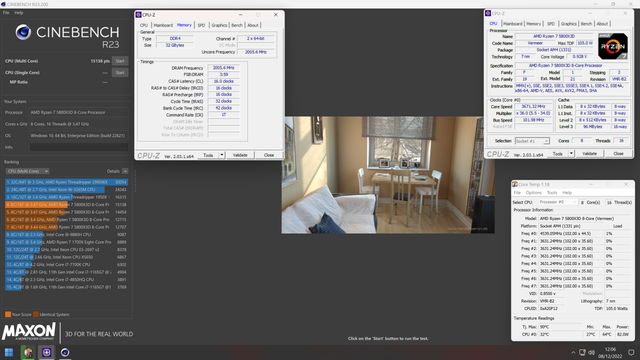Open Core Temp Tools menu
The image size is (640, 360).
point(552,193)
